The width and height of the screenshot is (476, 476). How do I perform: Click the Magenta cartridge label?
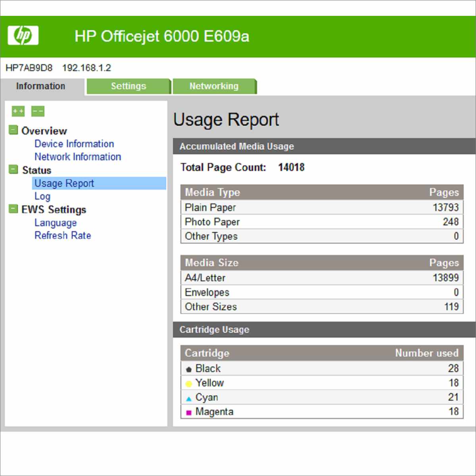coord(214,412)
